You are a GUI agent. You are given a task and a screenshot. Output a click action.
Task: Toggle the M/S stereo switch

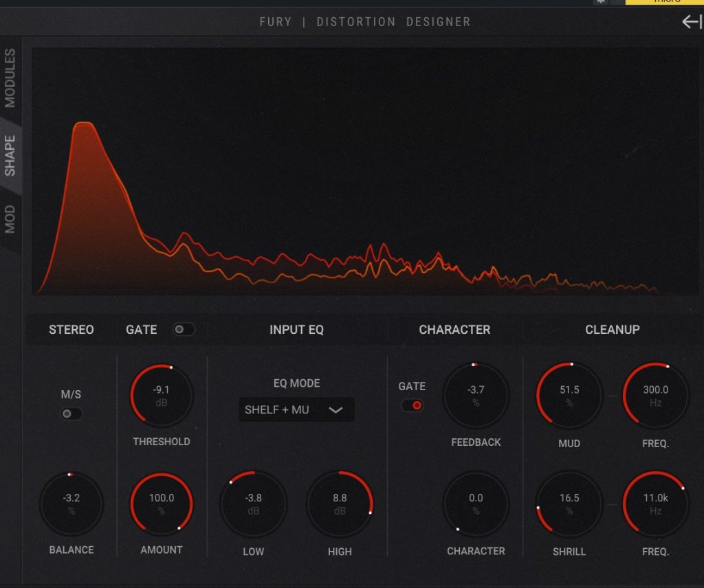tap(71, 414)
